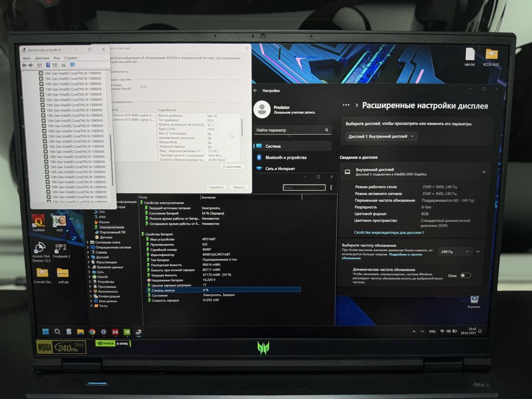The width and height of the screenshot is (532, 399).
Task: Expand Системная плата tree node
Action: point(88,242)
